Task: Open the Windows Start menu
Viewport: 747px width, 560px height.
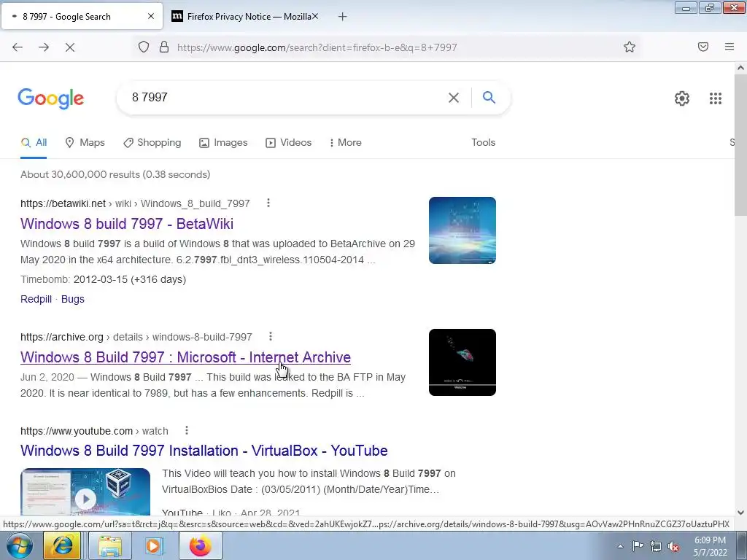Action: point(19,545)
